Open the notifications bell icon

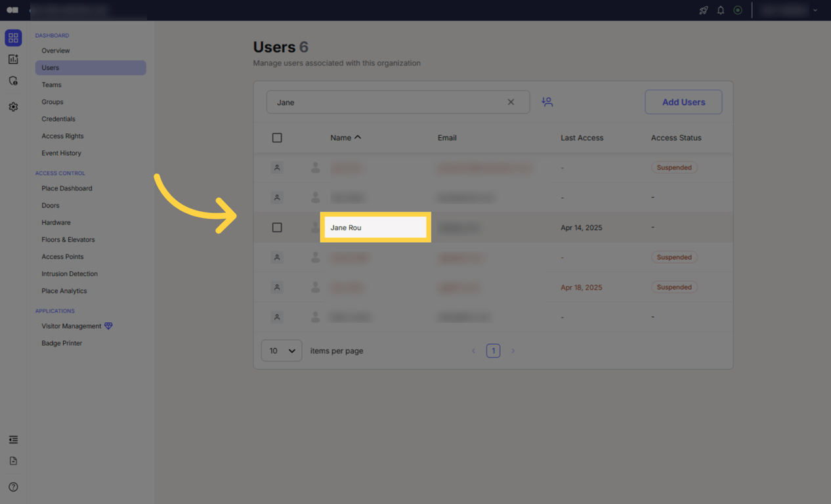(720, 10)
